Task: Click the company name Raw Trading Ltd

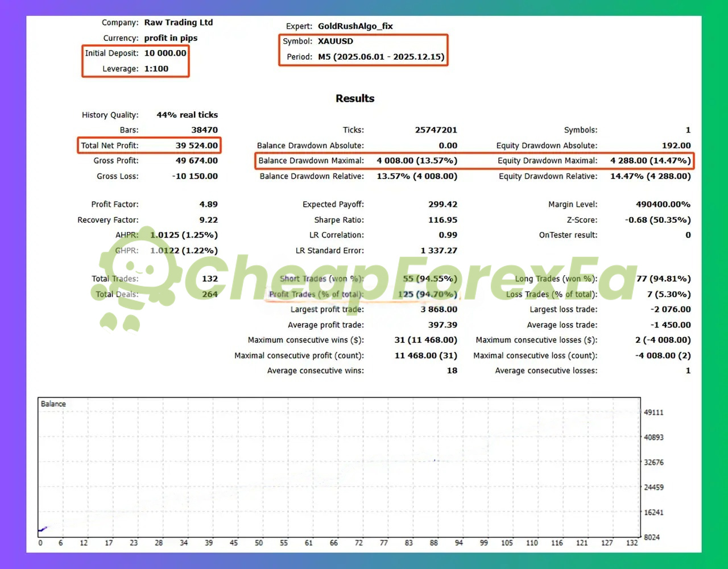Action: coord(179,23)
